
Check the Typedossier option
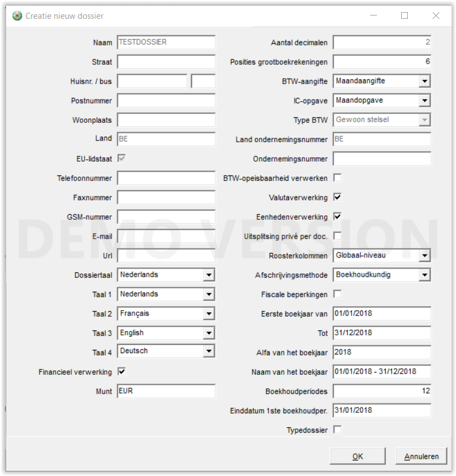tap(338, 430)
